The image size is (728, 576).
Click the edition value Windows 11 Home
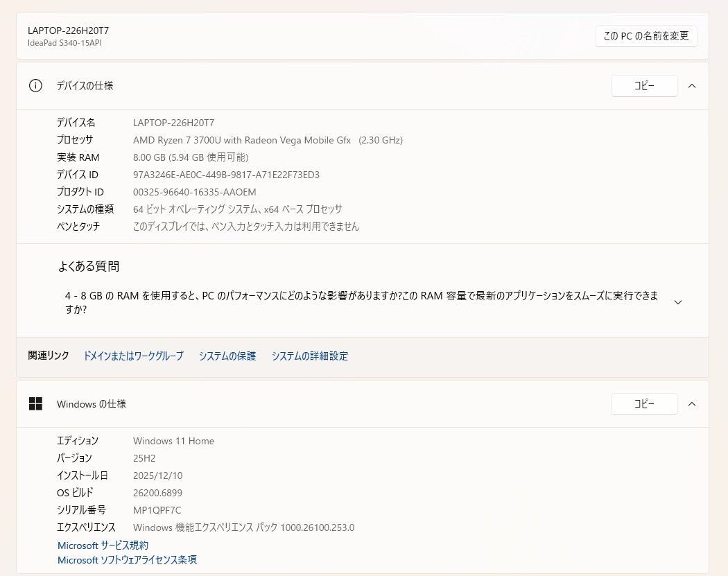[x=173, y=441]
